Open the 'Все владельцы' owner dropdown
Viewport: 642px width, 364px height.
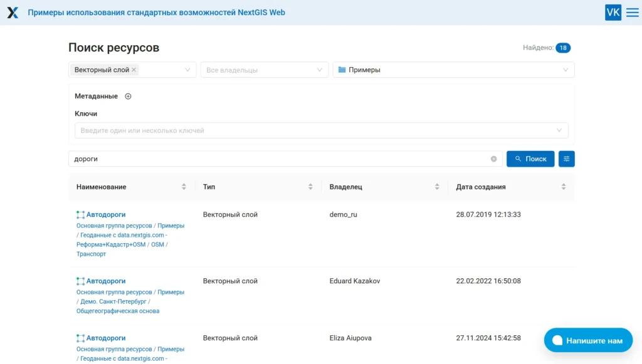pos(264,70)
